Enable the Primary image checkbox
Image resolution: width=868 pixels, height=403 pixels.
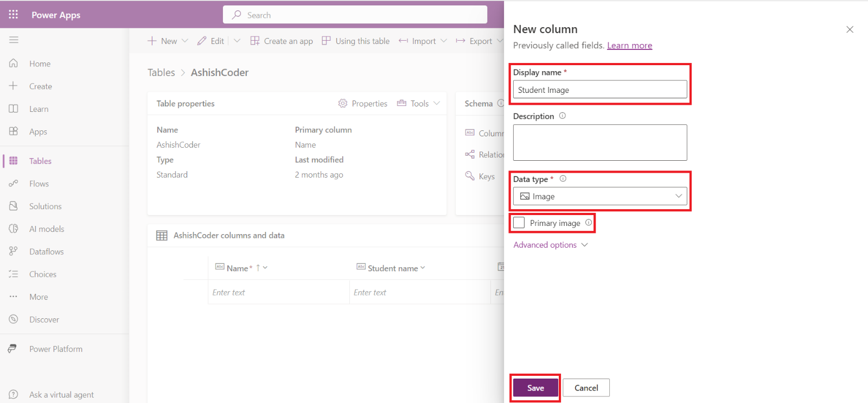tap(519, 223)
